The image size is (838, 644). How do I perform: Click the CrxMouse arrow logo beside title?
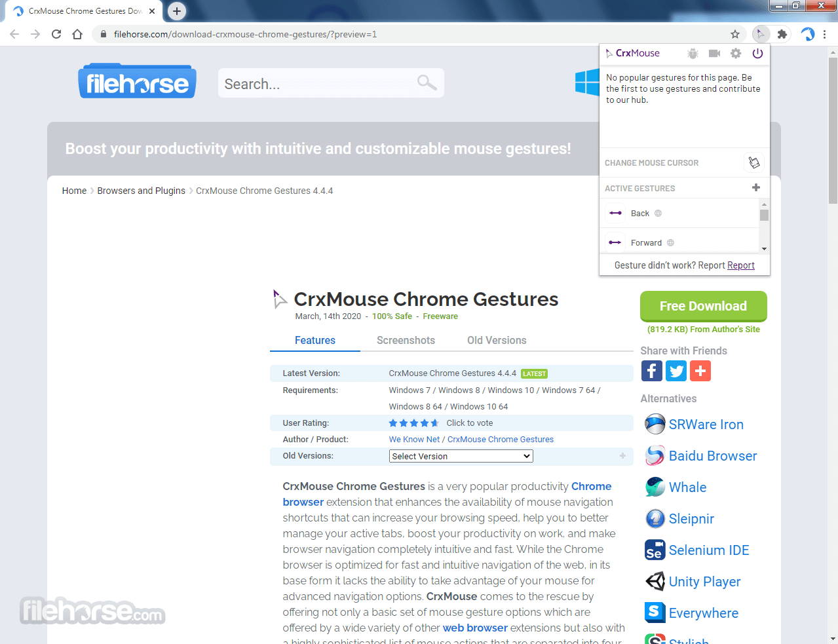280,299
